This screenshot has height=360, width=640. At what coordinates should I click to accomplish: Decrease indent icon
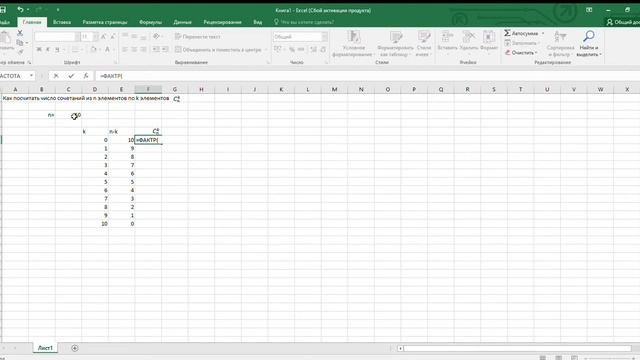[156, 49]
